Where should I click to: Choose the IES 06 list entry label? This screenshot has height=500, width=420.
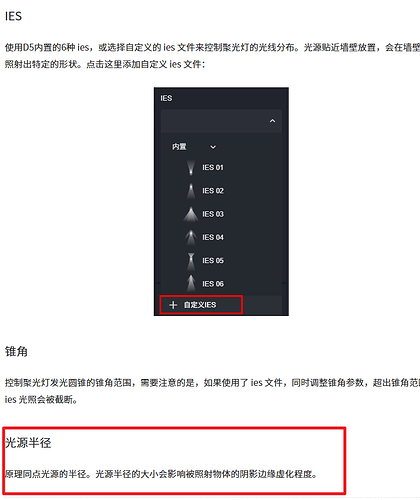213,284
